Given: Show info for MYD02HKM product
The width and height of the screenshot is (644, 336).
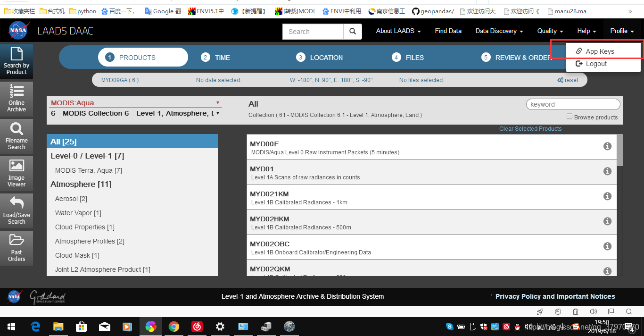Looking at the screenshot, I should coord(607,221).
